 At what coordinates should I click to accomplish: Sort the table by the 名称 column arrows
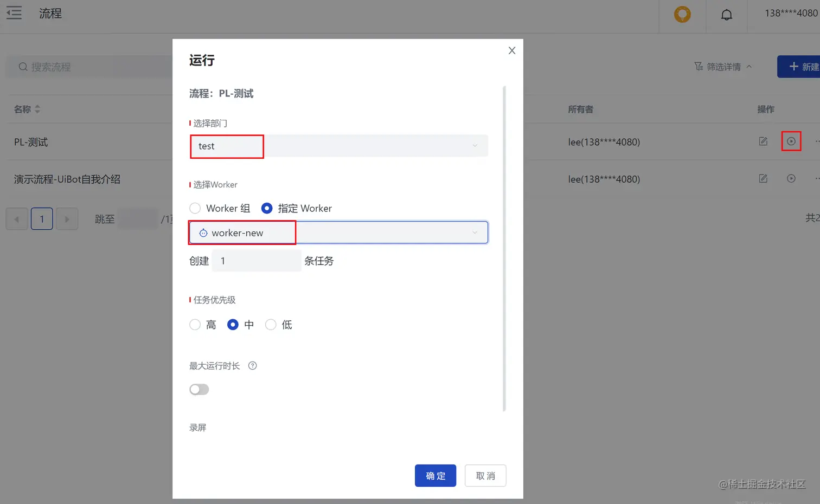pos(37,109)
